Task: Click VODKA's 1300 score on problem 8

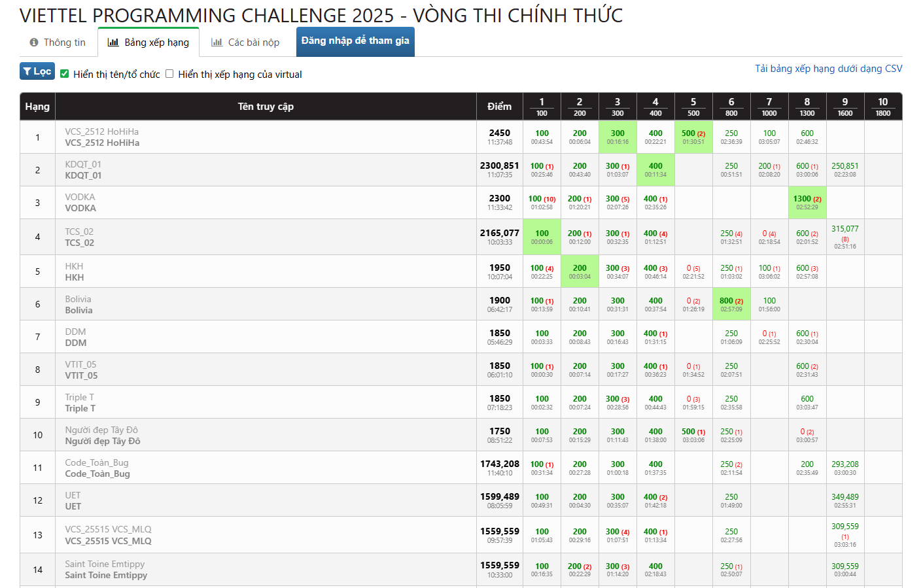Action: 807,202
